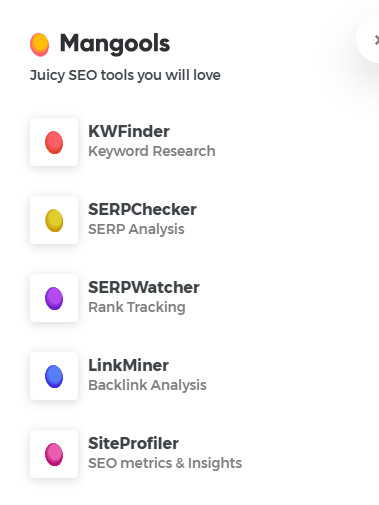Open the Backlink Analysis subtitle
Image resolution: width=379 pixels, height=505 pixels.
(147, 385)
